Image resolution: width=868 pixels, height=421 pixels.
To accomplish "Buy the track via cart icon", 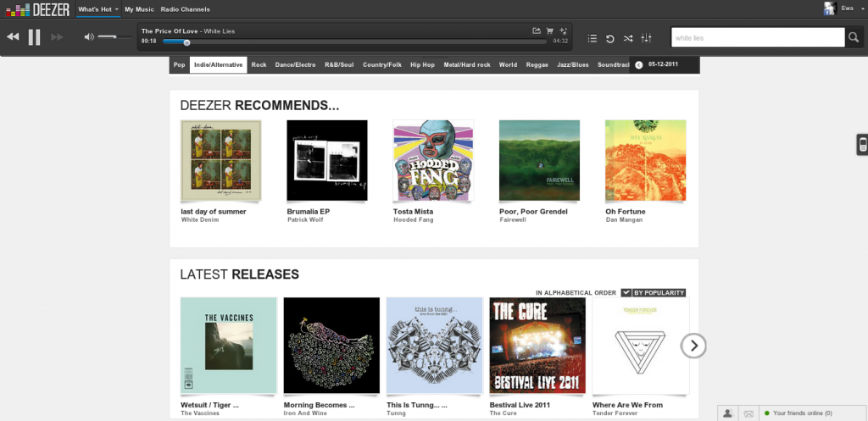I will [549, 31].
